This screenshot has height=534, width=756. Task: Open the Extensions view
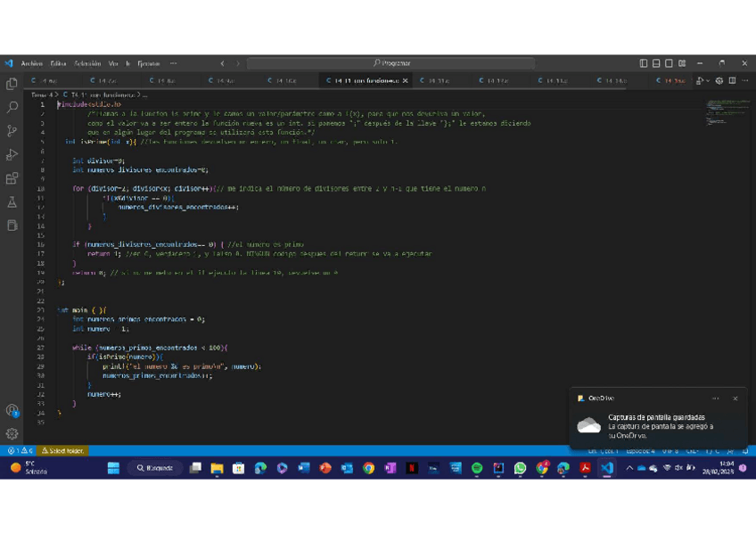12,179
